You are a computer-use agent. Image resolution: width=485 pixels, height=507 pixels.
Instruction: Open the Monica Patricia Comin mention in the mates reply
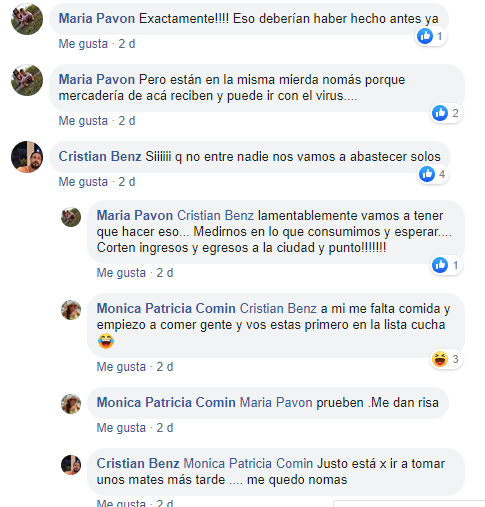(248, 463)
